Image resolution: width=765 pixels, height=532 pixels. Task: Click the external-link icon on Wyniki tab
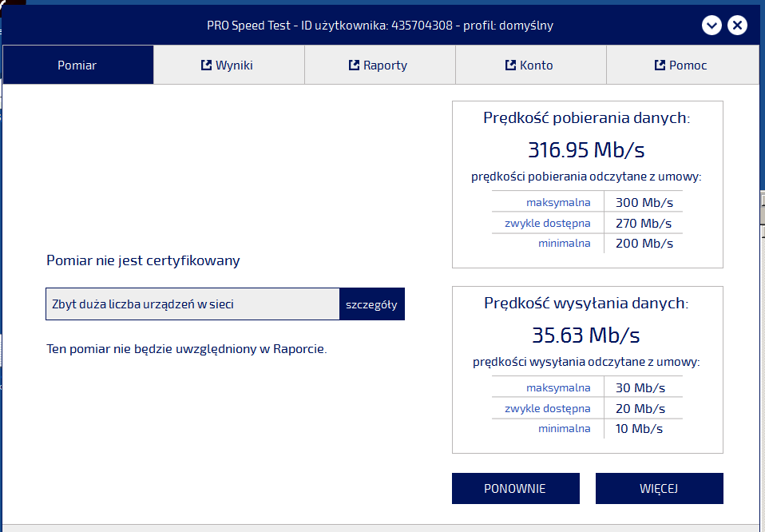coord(206,66)
